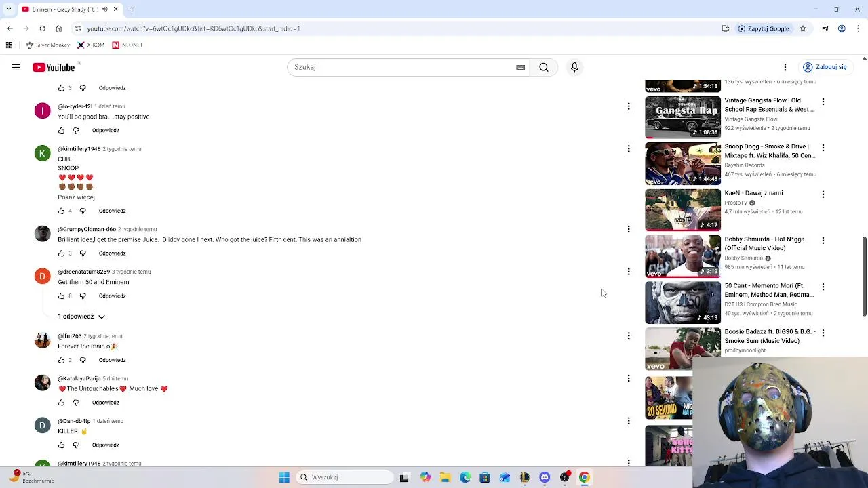Image resolution: width=868 pixels, height=488 pixels.
Task: Open the @Dan-db4tp channel link
Action: (x=74, y=421)
